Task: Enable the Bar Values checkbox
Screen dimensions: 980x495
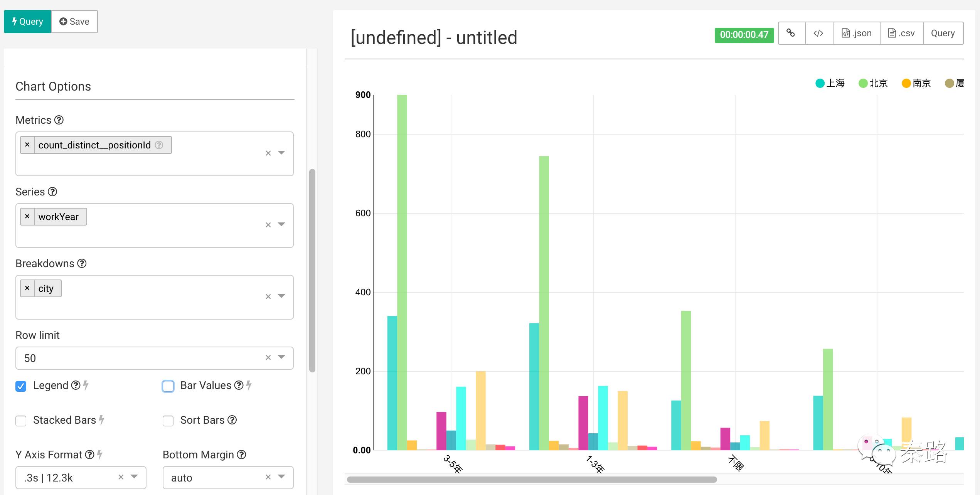Action: coord(168,386)
